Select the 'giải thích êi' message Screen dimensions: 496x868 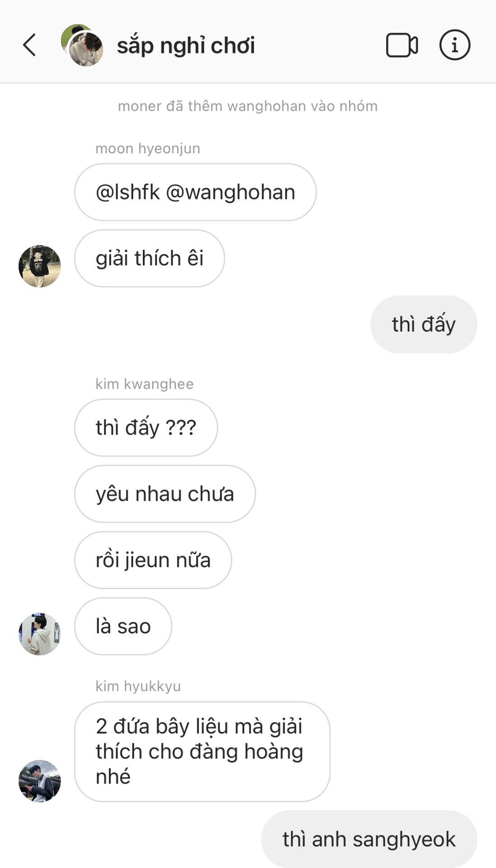pos(150,258)
